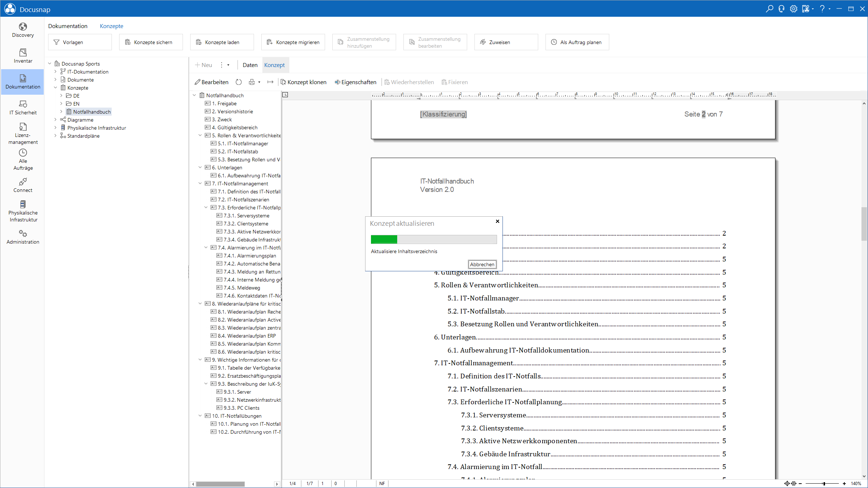Open Administration in the sidebar

(x=23, y=237)
